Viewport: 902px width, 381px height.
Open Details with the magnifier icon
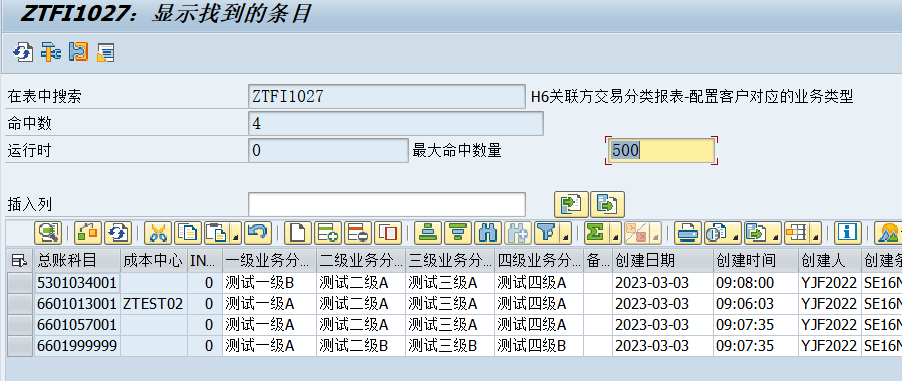click(48, 233)
